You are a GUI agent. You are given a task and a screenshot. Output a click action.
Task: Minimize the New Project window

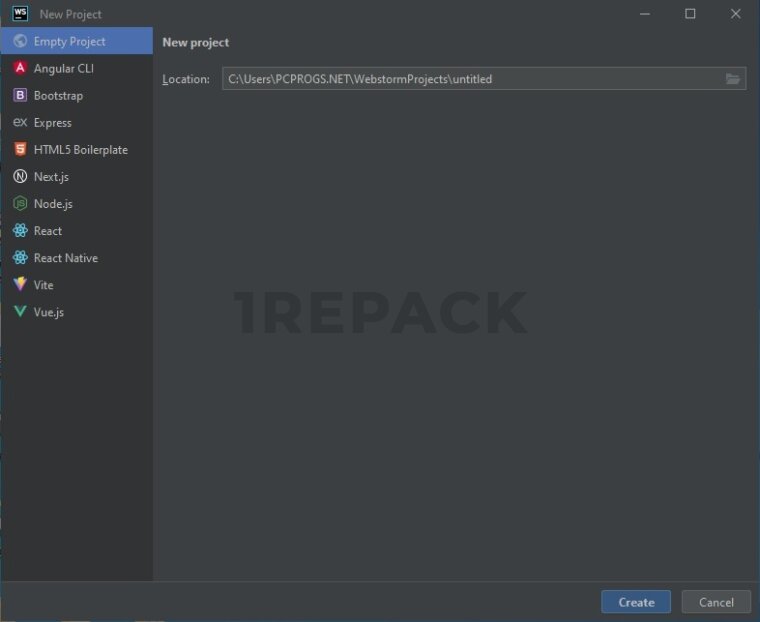pos(643,14)
